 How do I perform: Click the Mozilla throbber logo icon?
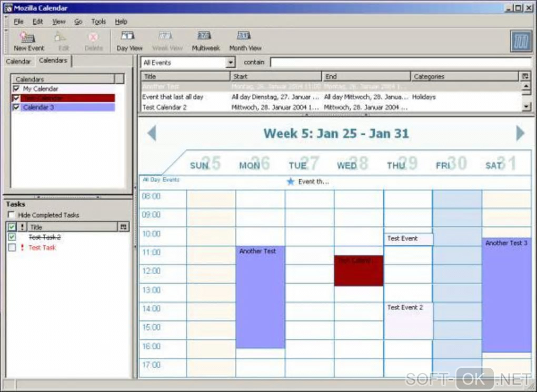[x=521, y=42]
